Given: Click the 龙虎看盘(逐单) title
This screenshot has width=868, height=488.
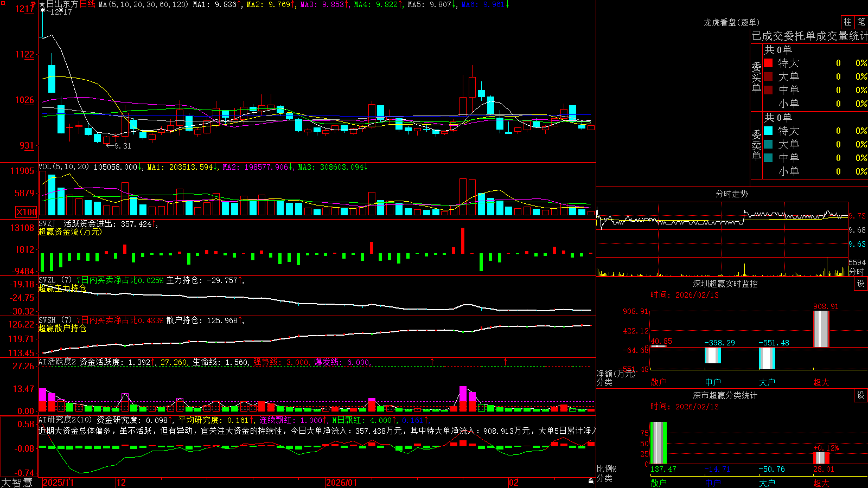Looking at the screenshot, I should 731,22.
